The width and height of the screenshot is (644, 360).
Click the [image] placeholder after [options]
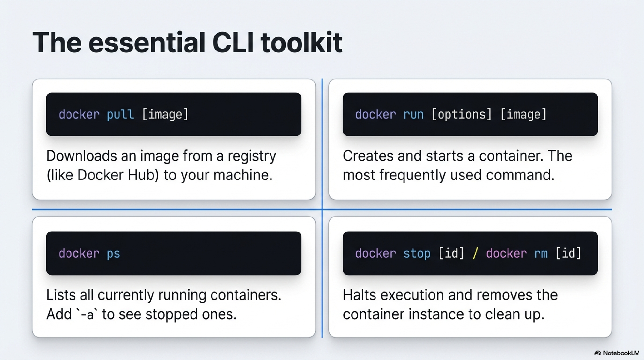pos(524,115)
